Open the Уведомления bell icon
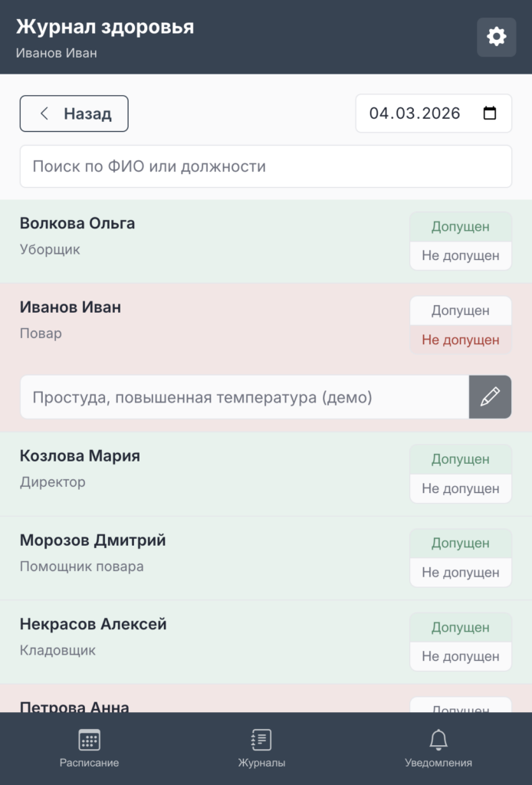532x785 pixels. pos(438,740)
